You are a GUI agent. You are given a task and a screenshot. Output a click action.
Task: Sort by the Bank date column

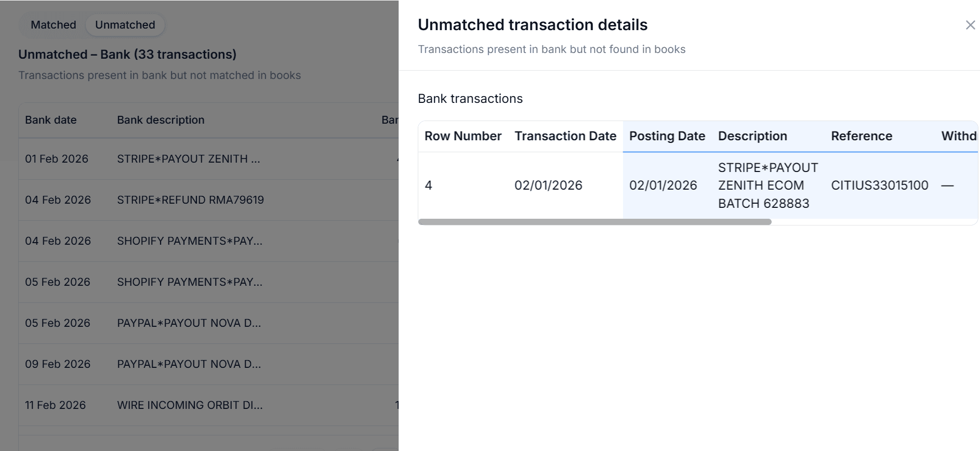click(x=50, y=120)
